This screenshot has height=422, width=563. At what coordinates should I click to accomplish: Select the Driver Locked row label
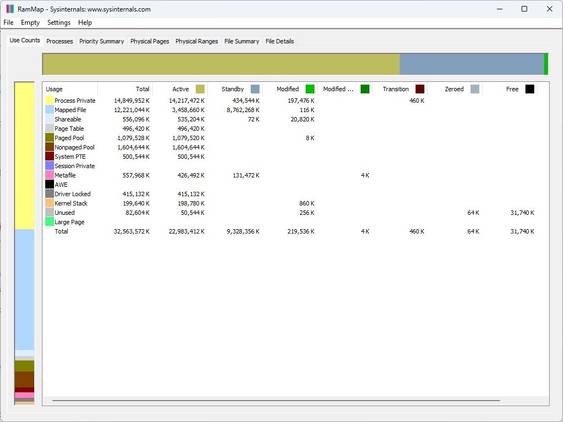[73, 194]
